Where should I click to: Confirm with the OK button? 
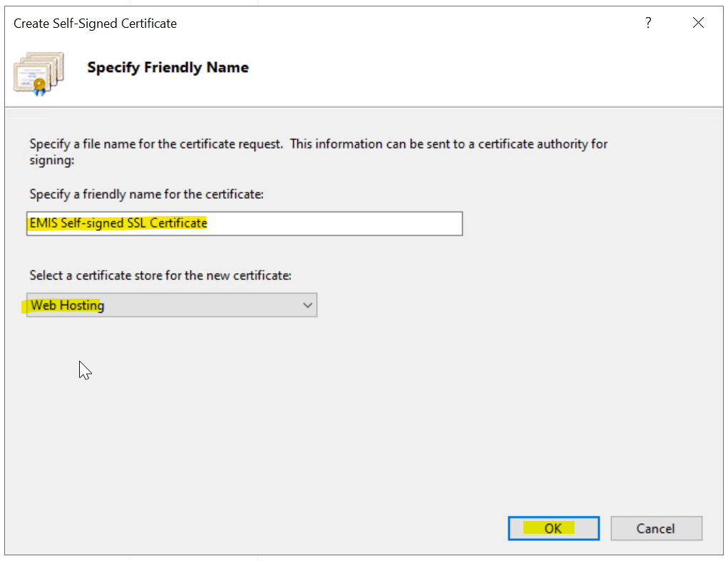553,528
